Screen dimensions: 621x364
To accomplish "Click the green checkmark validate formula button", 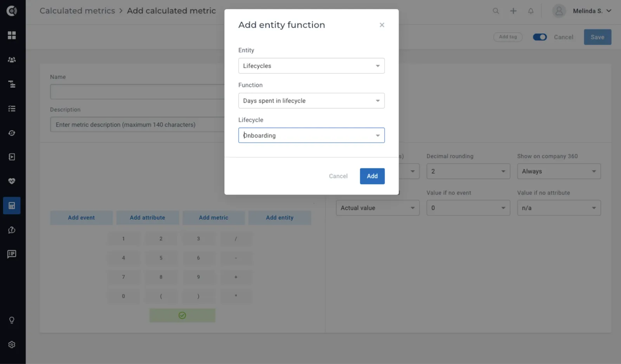I will click(x=182, y=315).
